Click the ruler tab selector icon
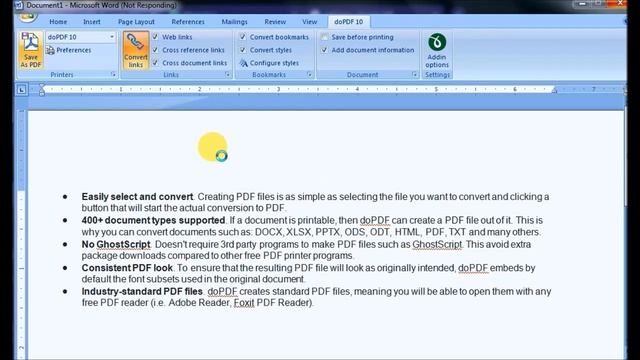Viewport: 640px width, 360px height. pyautogui.click(x=22, y=89)
